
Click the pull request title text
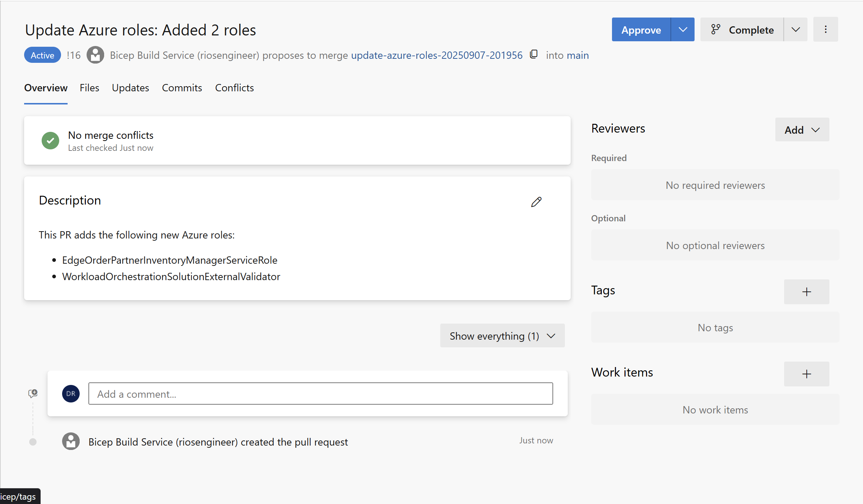(140, 30)
